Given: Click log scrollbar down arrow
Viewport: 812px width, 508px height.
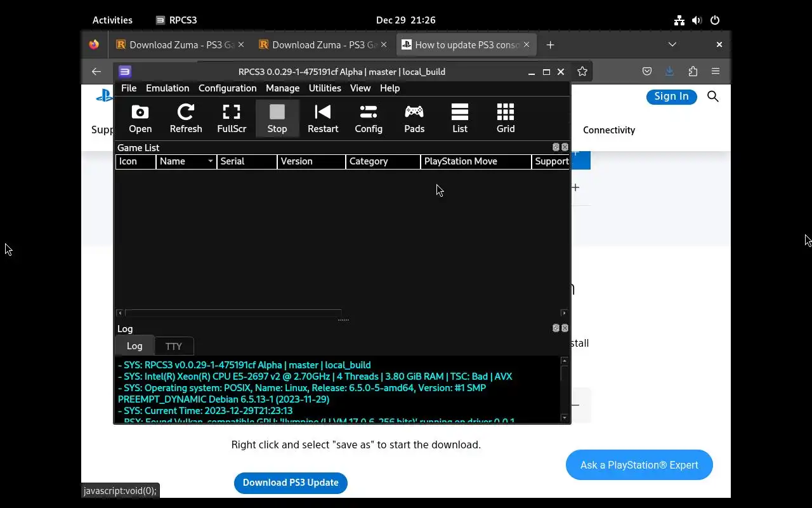Looking at the screenshot, I should [565, 418].
